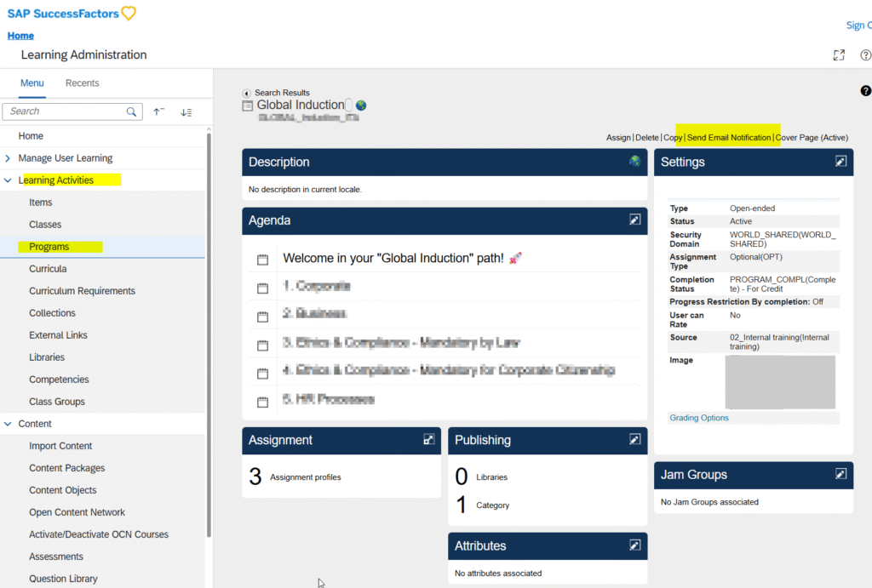This screenshot has width=872, height=588.
Task: Click the expand all menu icon
Action: (x=186, y=111)
